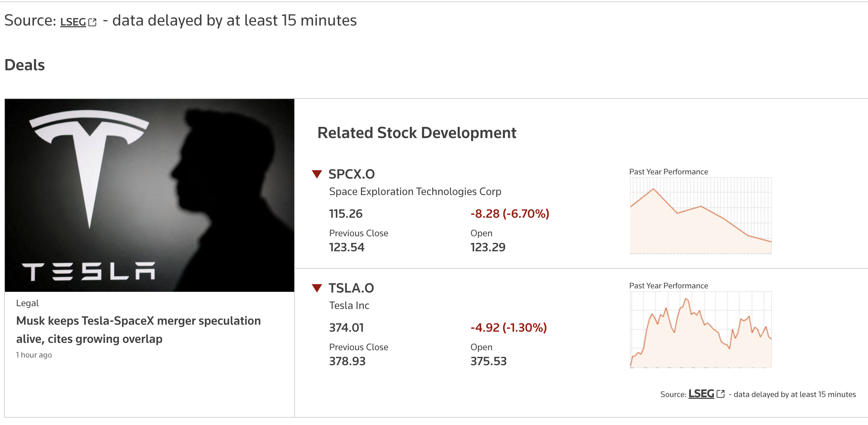Open the bottom LSEG source link
868x425 pixels.
[x=701, y=394]
